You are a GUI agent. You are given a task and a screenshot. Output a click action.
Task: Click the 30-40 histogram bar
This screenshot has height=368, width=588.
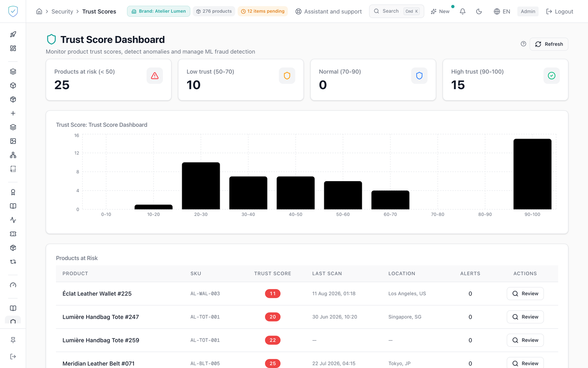(248, 193)
